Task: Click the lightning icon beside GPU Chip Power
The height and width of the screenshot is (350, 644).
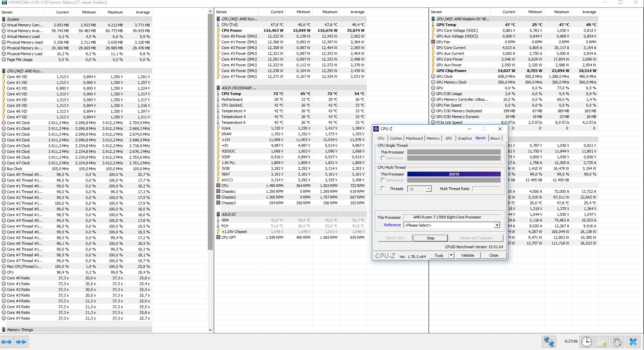Action: 433,71
